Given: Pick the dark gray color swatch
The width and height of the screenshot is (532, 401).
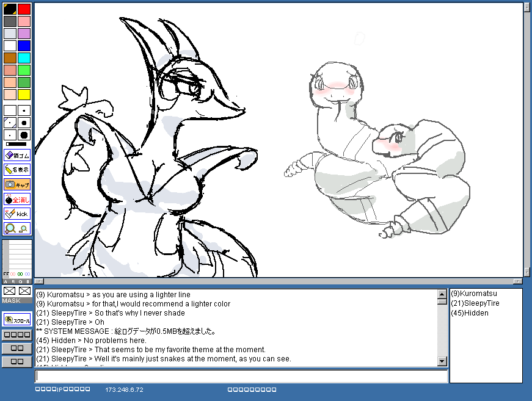Looking at the screenshot, I should pos(10,21).
